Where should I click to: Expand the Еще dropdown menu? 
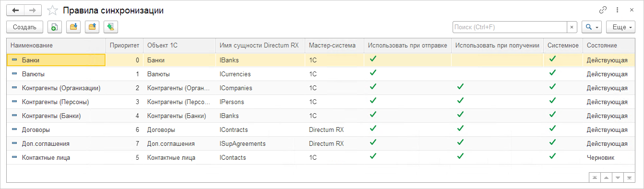[x=621, y=27]
